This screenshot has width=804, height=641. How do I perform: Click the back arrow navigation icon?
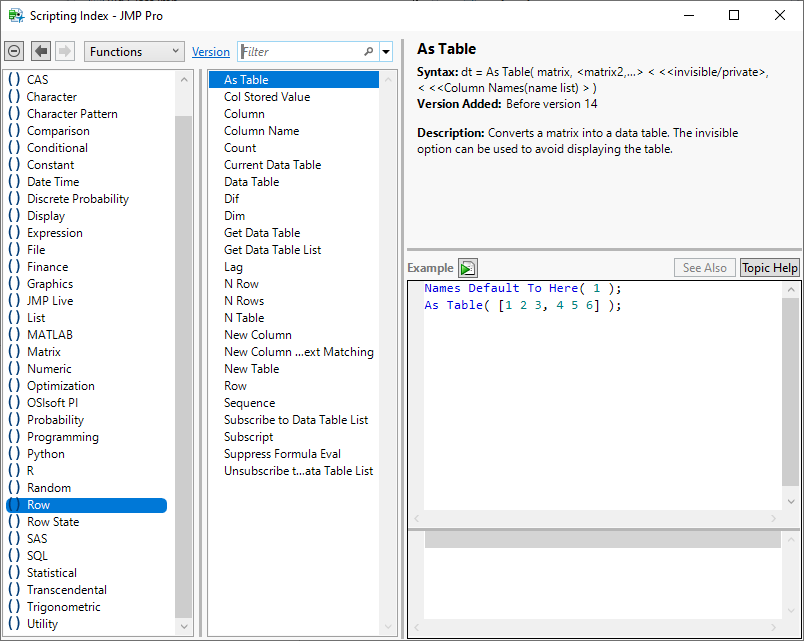tap(41, 51)
